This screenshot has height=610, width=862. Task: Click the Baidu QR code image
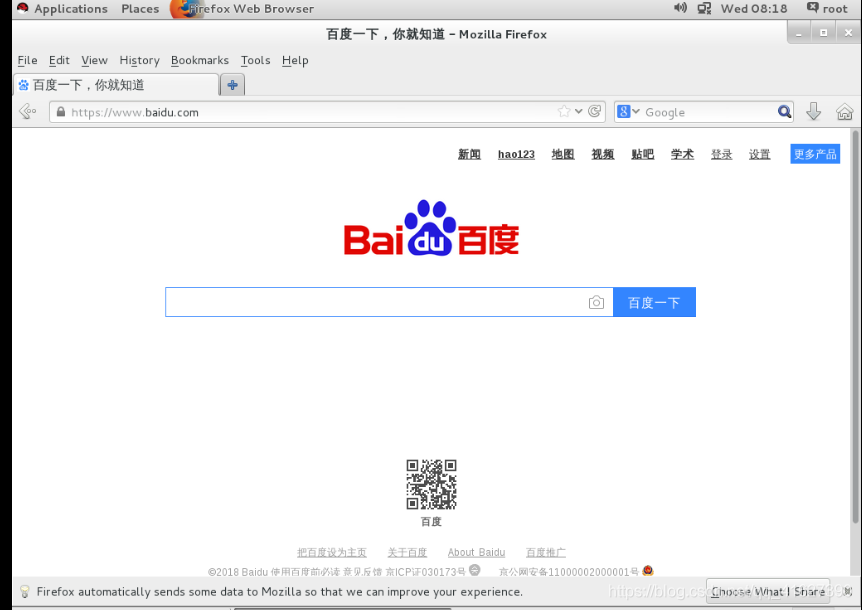(432, 484)
